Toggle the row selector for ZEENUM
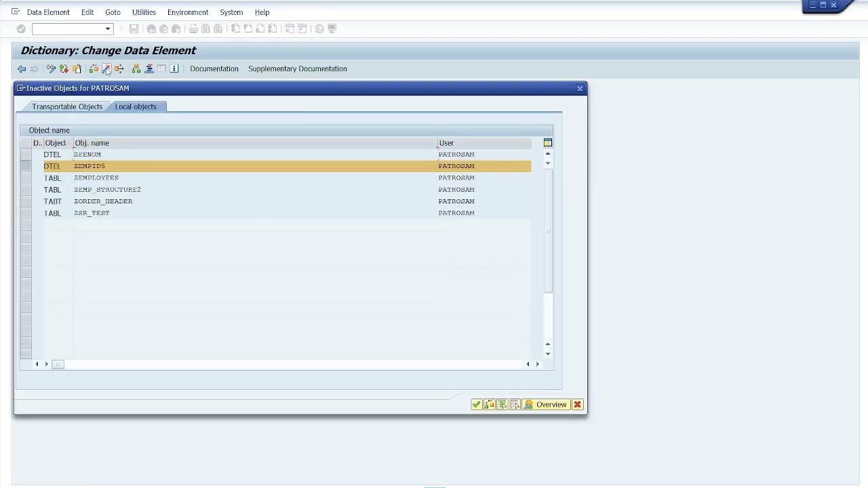Viewport: 868px width, 488px height. point(26,155)
